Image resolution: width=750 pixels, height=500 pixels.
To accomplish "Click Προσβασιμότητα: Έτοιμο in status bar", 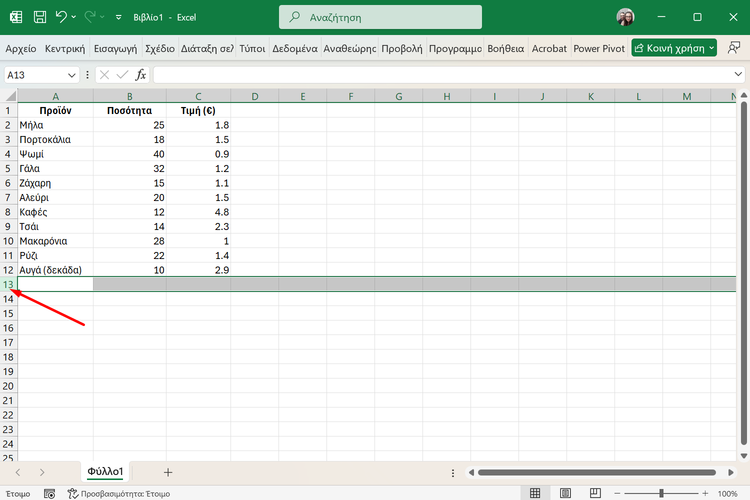I will pyautogui.click(x=114, y=493).
